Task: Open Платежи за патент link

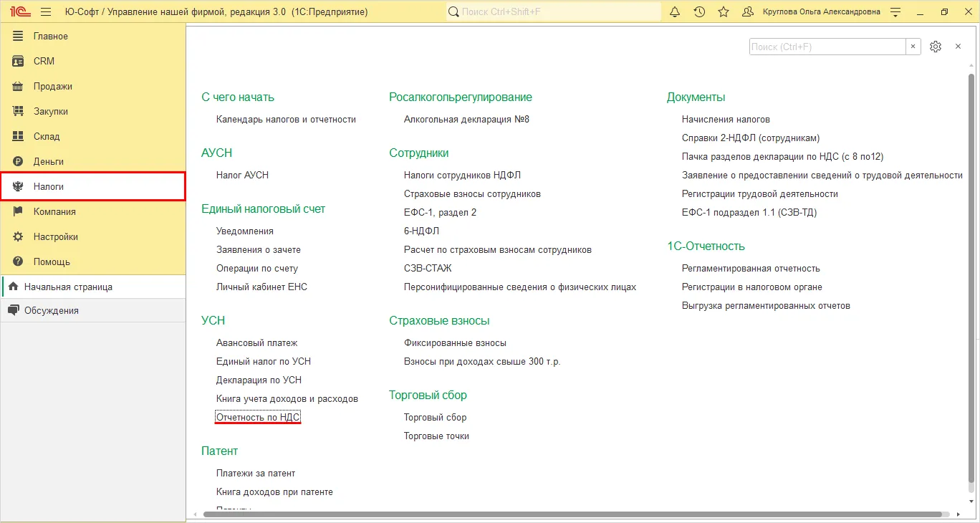Action: point(256,473)
